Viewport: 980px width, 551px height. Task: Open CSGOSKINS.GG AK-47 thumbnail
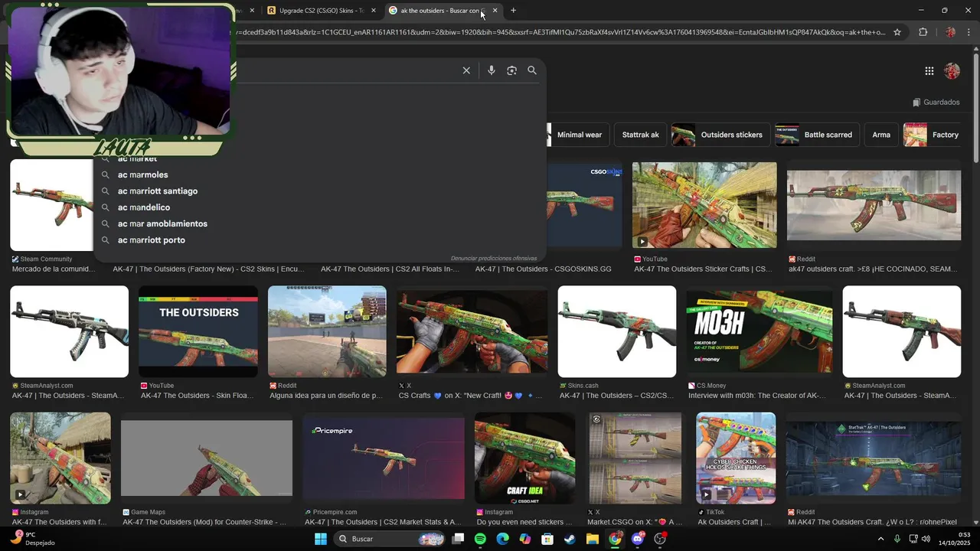583,205
